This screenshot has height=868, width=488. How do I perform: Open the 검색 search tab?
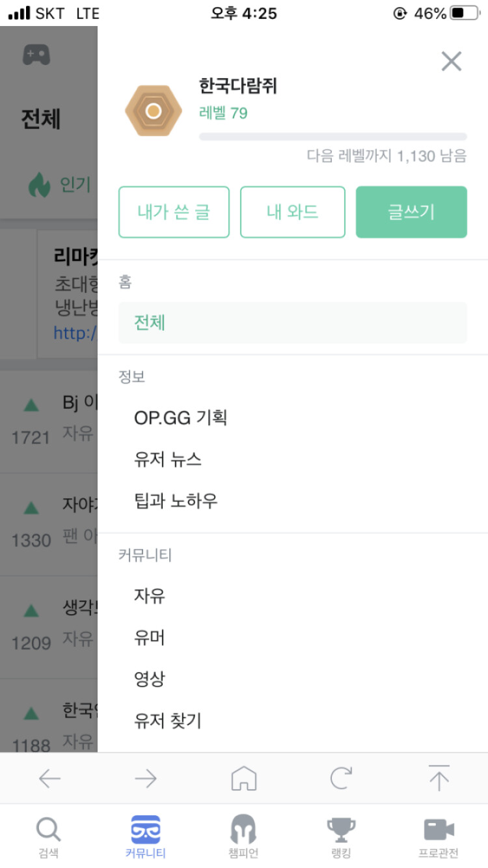tap(49, 837)
